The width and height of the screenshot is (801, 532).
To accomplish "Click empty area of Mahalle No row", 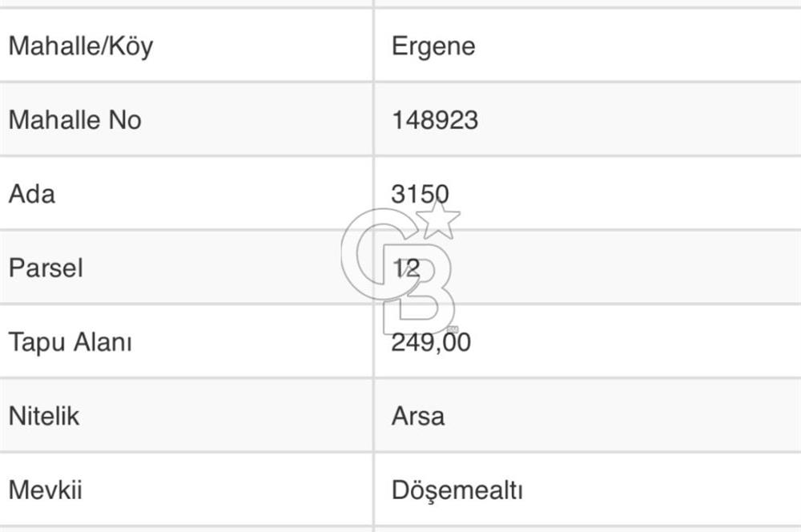I will pos(638,120).
